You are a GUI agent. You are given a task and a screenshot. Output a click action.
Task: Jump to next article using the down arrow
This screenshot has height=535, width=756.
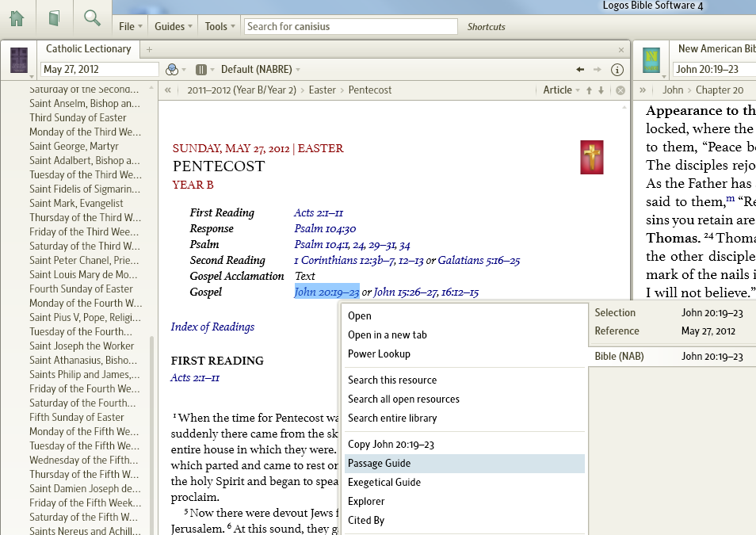click(x=601, y=90)
